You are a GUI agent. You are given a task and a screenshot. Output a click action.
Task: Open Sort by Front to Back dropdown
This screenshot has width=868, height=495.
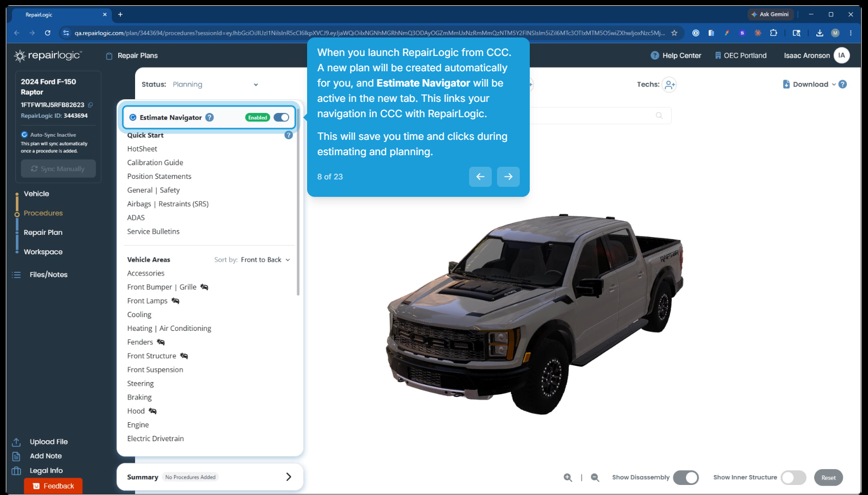[x=265, y=260]
